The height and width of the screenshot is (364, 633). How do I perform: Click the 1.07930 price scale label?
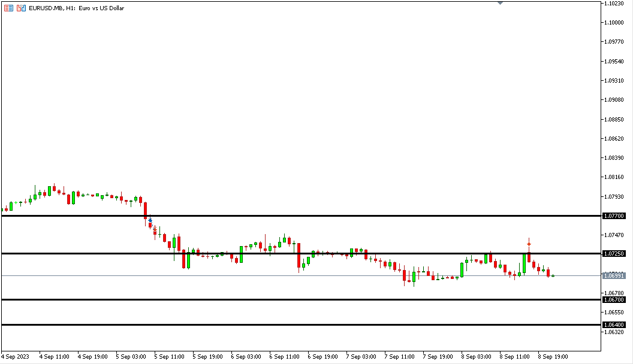click(x=614, y=196)
